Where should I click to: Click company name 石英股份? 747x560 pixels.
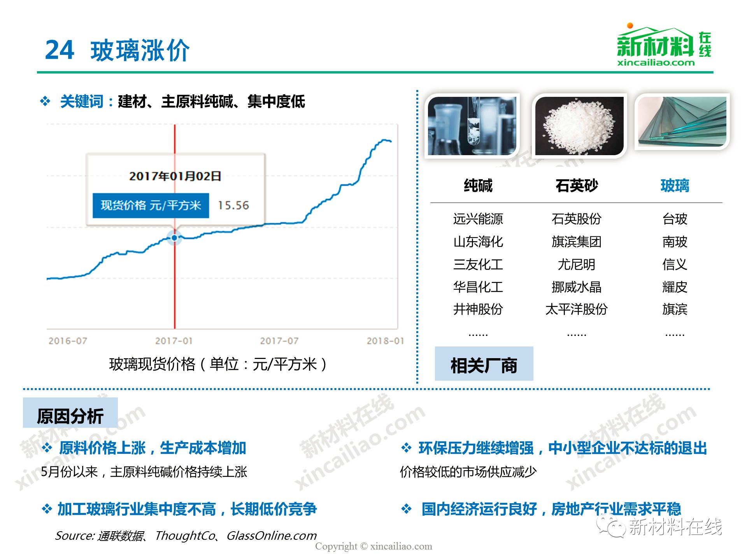tap(577, 219)
